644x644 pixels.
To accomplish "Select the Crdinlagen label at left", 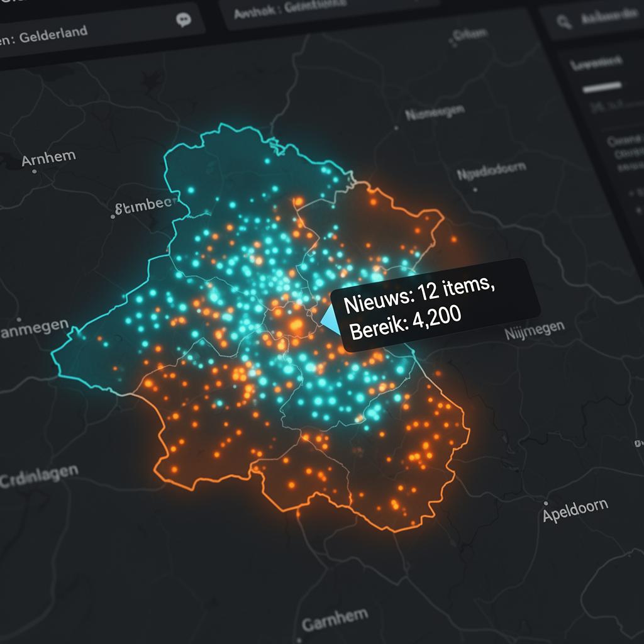I will (x=39, y=477).
